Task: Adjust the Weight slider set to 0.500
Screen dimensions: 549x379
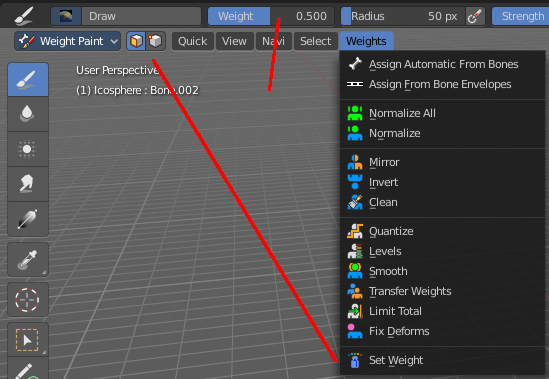Action: point(271,16)
